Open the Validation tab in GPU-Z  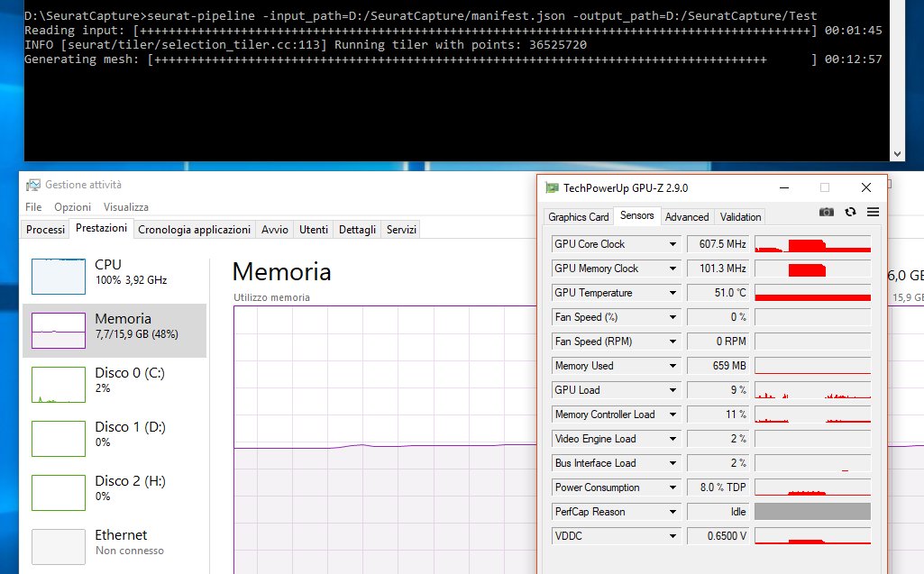(741, 217)
